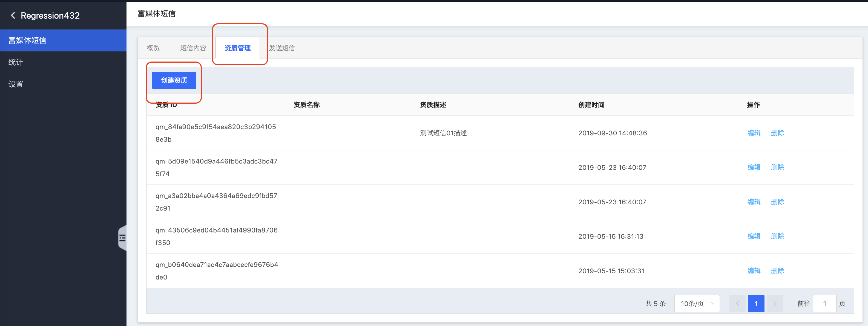Click the 2019-09-30 14:48:36 timestamp
Image resolution: width=868 pixels, height=326 pixels.
point(613,133)
